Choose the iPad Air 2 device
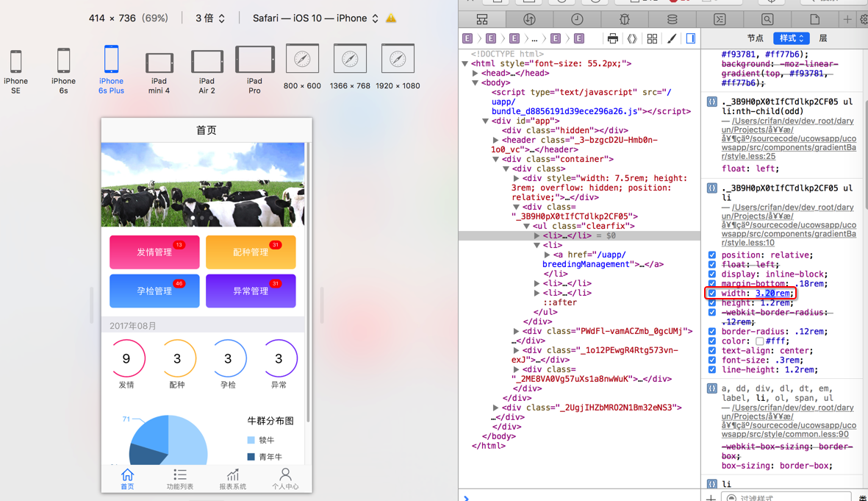Image resolution: width=868 pixels, height=501 pixels. (x=207, y=71)
